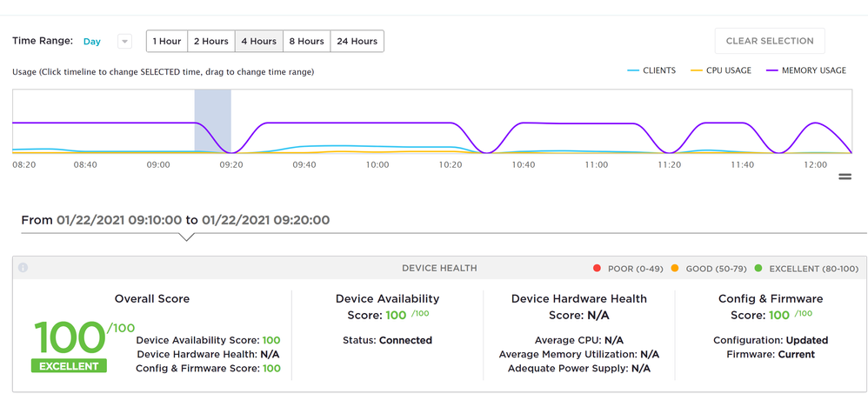Click the triangle pointer below the date range
The width and height of the screenshot is (868, 407).
click(186, 237)
